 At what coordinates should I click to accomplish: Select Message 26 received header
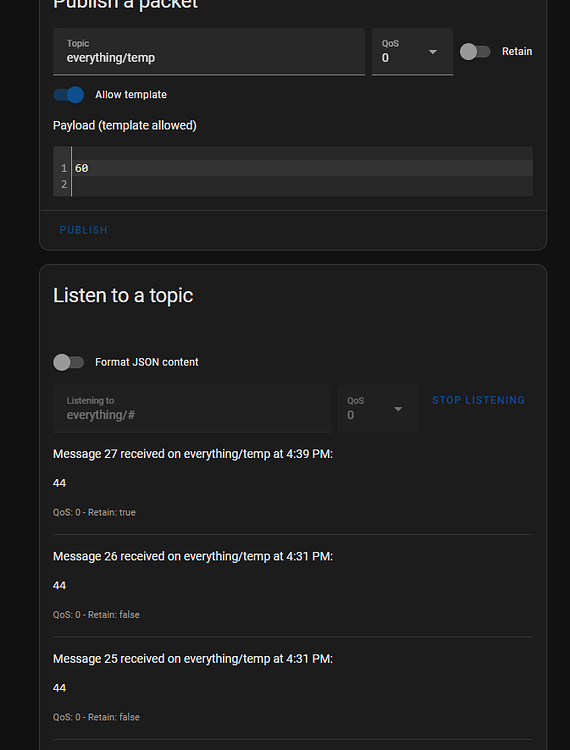pos(193,556)
